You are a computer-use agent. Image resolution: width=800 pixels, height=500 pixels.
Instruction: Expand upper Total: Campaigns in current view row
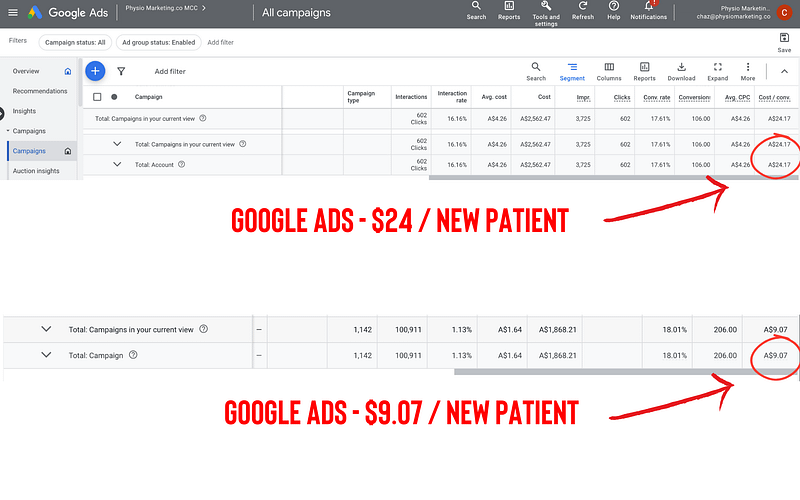coord(117,144)
